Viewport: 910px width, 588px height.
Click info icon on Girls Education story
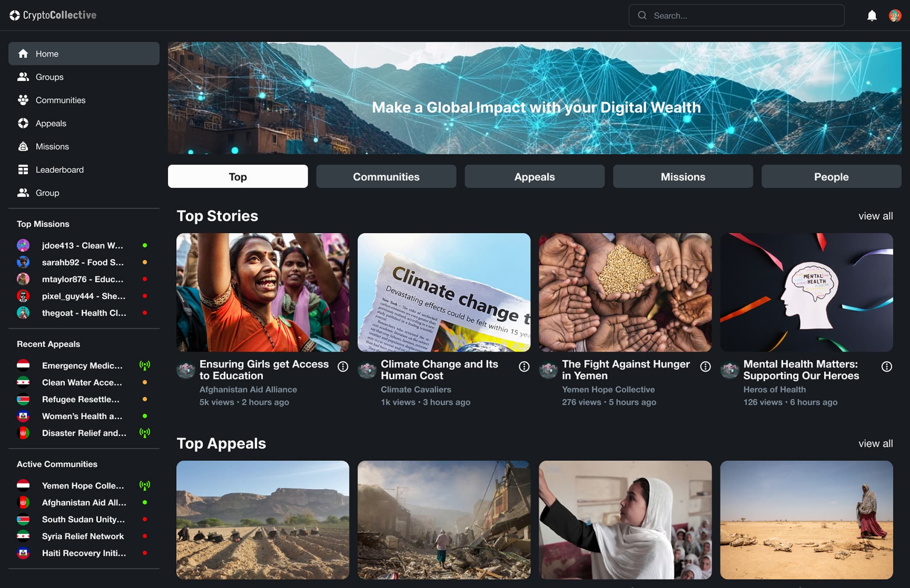click(343, 366)
